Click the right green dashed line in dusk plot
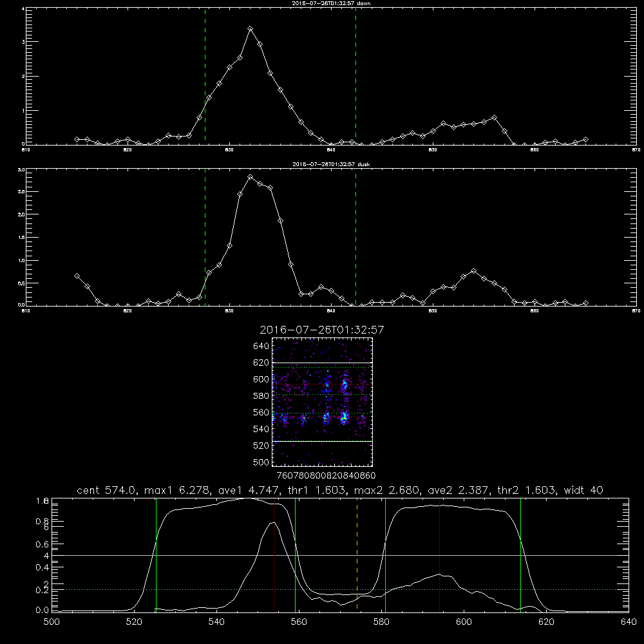The image size is (644, 644). pos(355,237)
